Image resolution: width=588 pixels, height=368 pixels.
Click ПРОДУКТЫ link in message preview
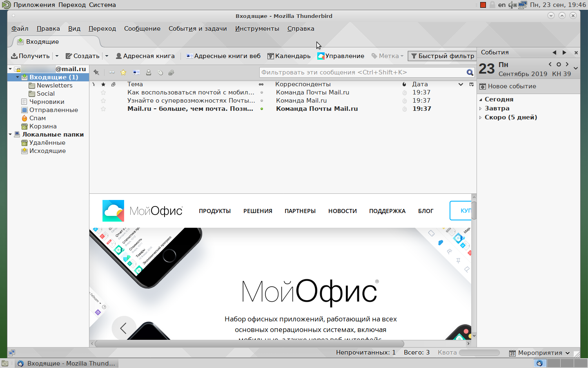215,211
